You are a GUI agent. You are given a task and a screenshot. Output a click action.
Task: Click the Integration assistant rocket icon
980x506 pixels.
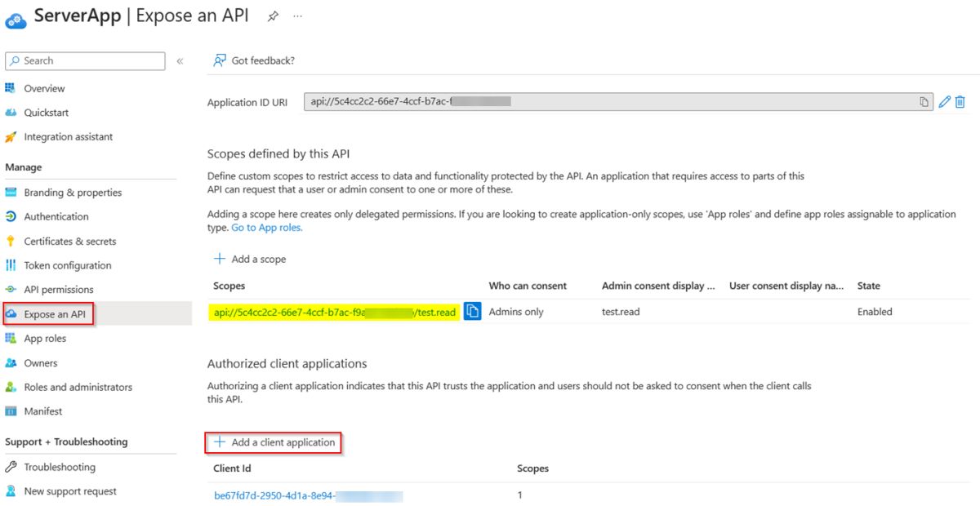tap(11, 137)
